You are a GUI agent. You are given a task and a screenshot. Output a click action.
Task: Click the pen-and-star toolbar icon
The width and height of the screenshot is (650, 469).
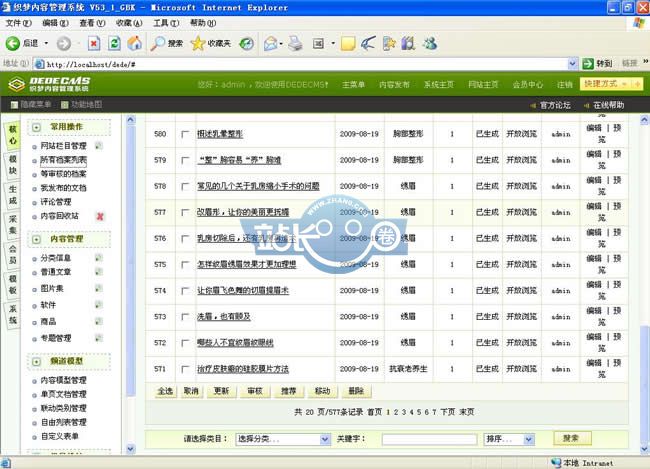388,43
